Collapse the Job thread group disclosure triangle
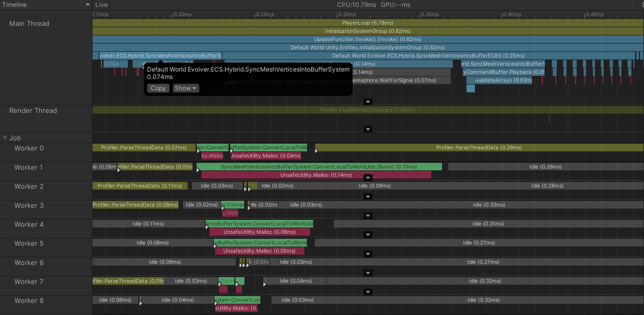 (5, 138)
